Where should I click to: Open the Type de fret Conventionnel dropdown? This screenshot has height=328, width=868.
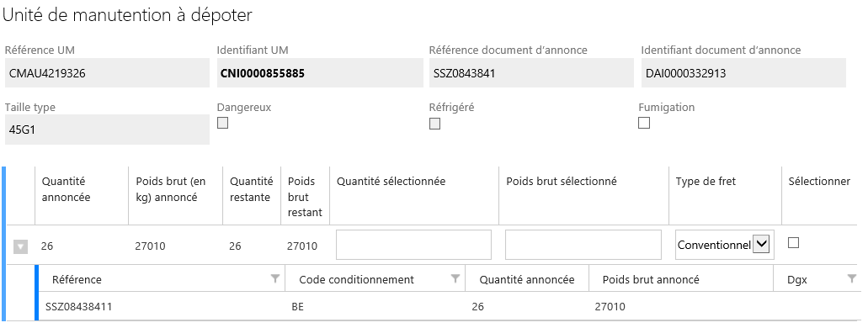click(724, 245)
